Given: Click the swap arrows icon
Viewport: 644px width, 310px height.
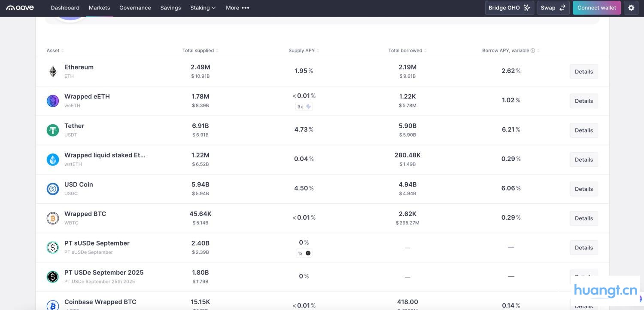Looking at the screenshot, I should 562,7.
